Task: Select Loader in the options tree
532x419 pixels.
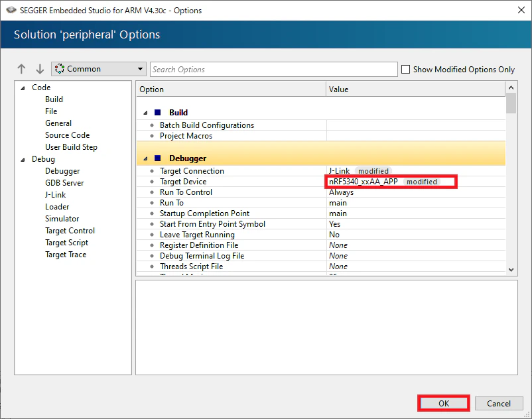Action: coord(57,206)
